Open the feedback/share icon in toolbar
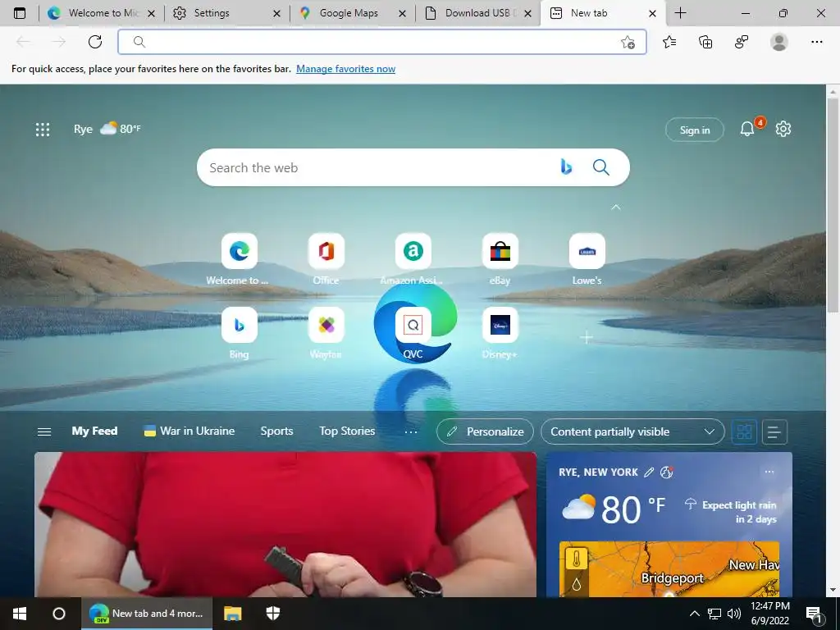 (x=742, y=42)
